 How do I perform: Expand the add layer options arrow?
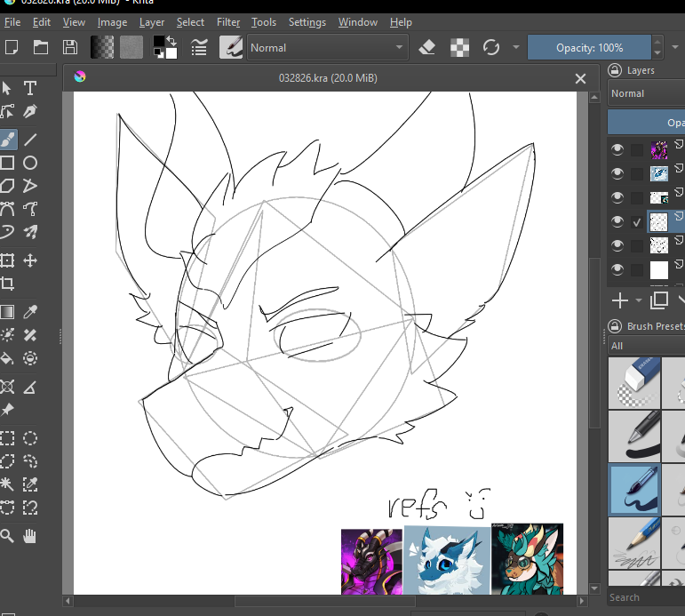(x=639, y=300)
